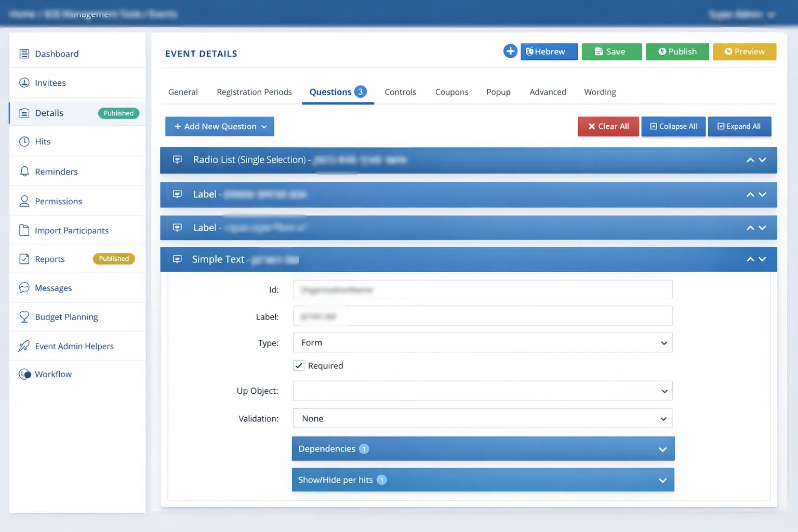
Task: Move Radio List question down
Action: [762, 160]
